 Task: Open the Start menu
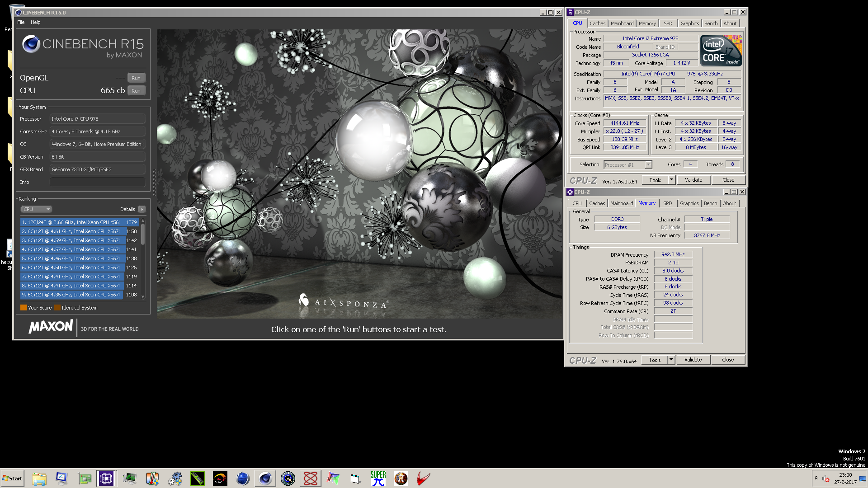coord(13,479)
